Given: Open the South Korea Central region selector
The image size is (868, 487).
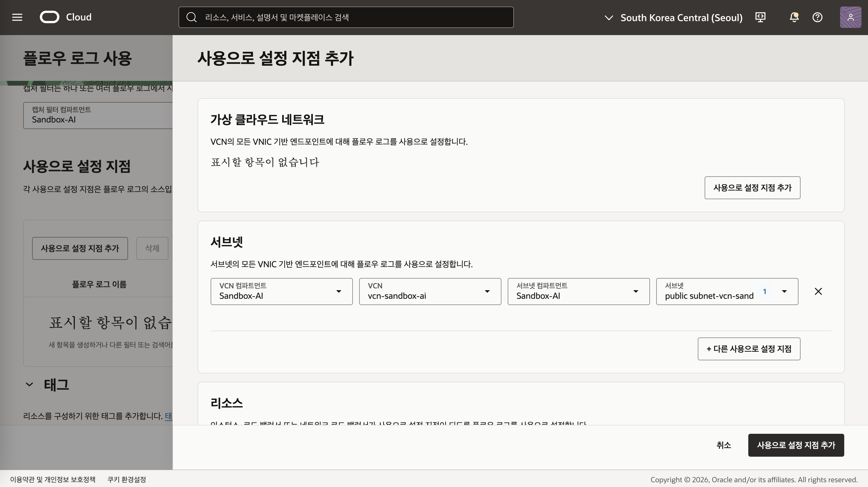Looking at the screenshot, I should click(x=673, y=18).
